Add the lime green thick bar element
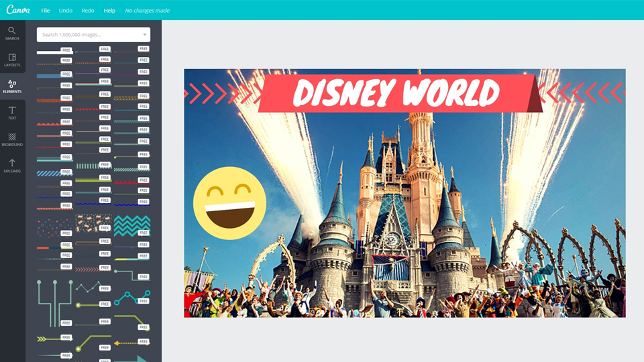 coord(93,180)
